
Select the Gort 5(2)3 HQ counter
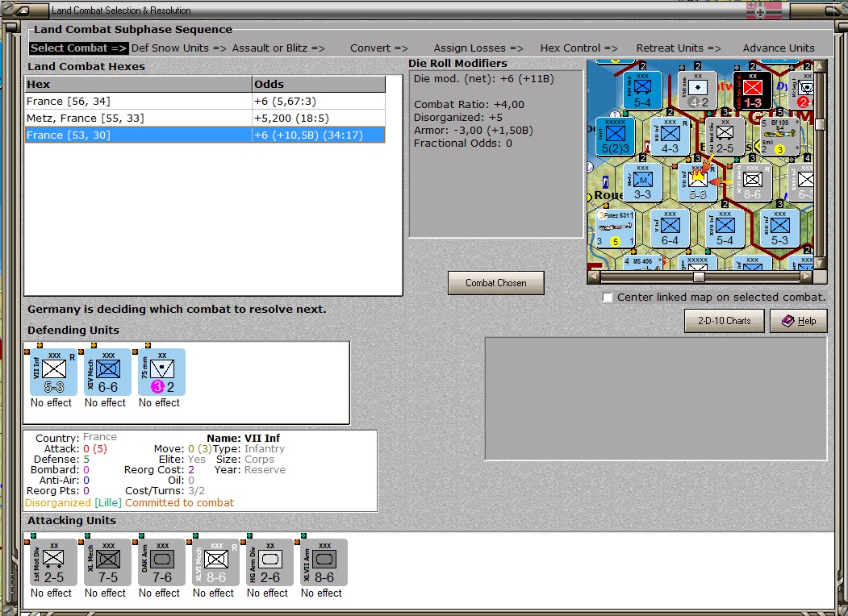click(x=615, y=136)
